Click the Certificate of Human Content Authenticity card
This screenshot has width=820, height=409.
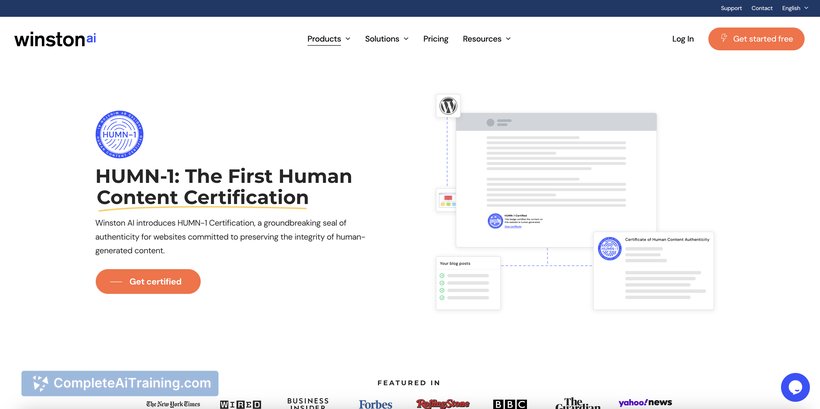click(654, 271)
